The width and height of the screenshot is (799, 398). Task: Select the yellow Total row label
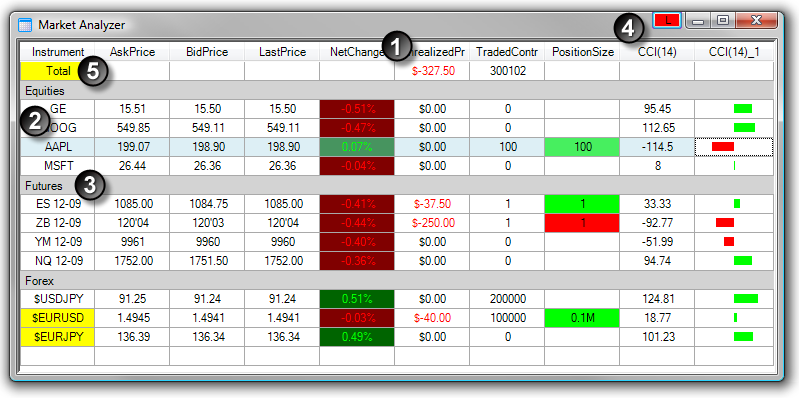click(58, 71)
